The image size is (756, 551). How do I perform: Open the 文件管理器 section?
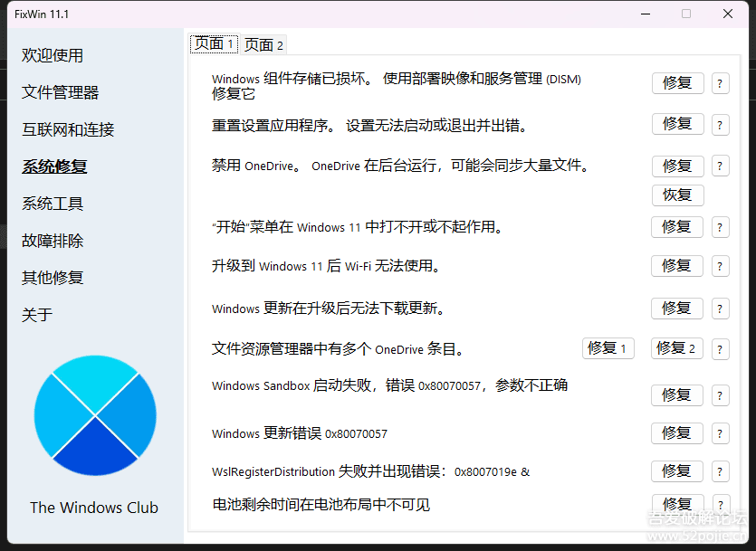[x=60, y=92]
